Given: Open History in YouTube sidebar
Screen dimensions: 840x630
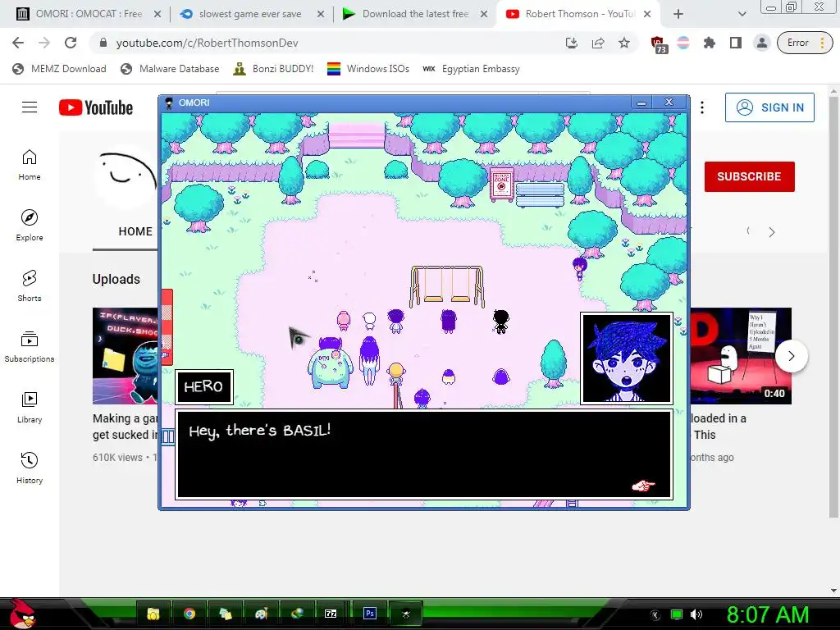Looking at the screenshot, I should 30,468.
